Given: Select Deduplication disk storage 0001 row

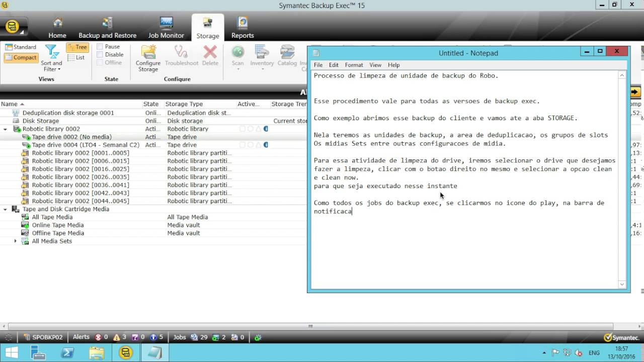Looking at the screenshot, I should click(153, 113).
